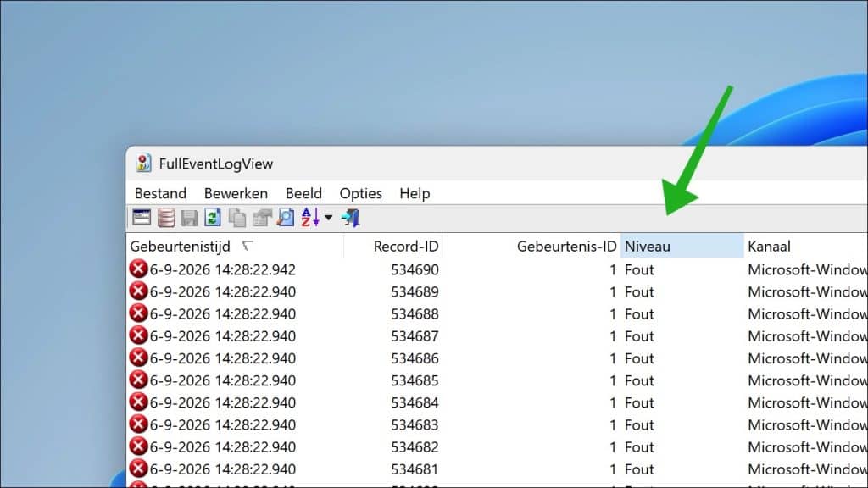The image size is (868, 488).
Task: Open the Help menu
Action: (x=415, y=193)
